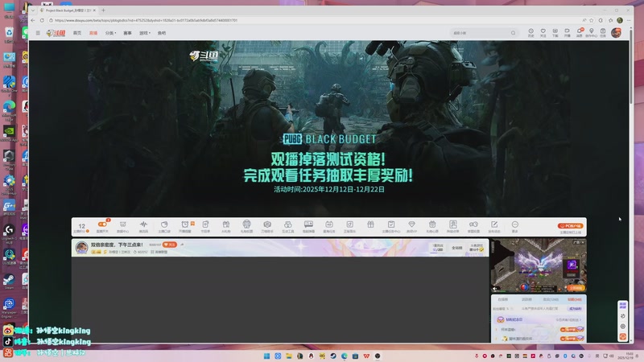Click the orange bottom floating sidebar icon
The height and width of the screenshot is (362, 644).
[x=622, y=336]
